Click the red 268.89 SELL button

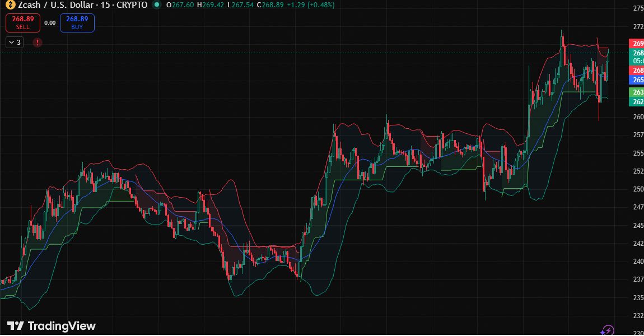point(23,22)
